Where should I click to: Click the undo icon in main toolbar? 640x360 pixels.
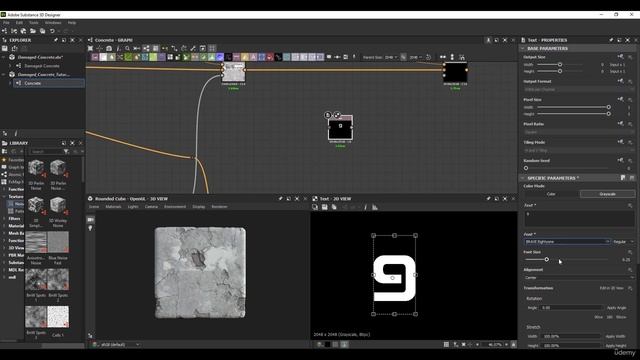[x=52, y=31]
